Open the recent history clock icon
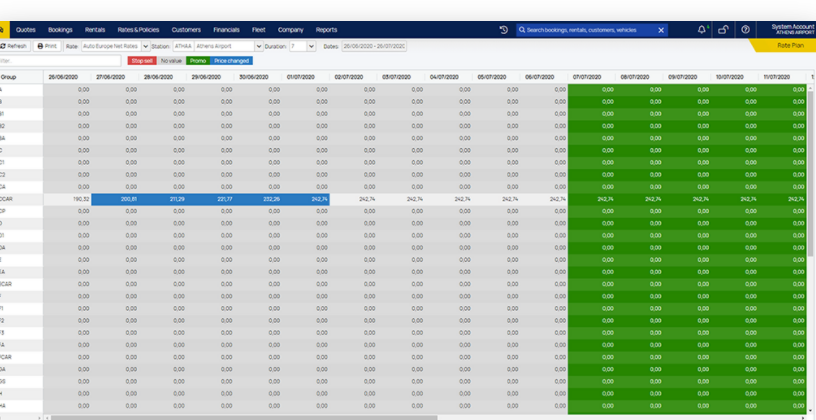The width and height of the screenshot is (816, 420). (x=503, y=30)
